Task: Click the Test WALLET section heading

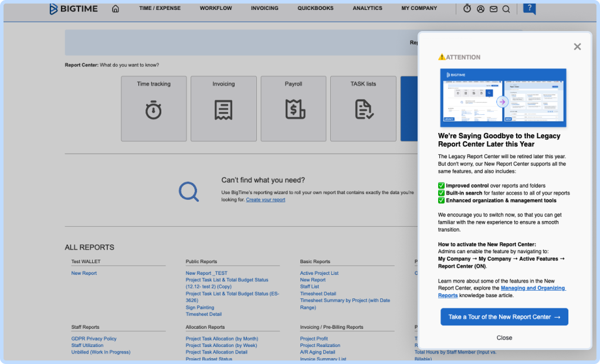Action: [x=86, y=261]
